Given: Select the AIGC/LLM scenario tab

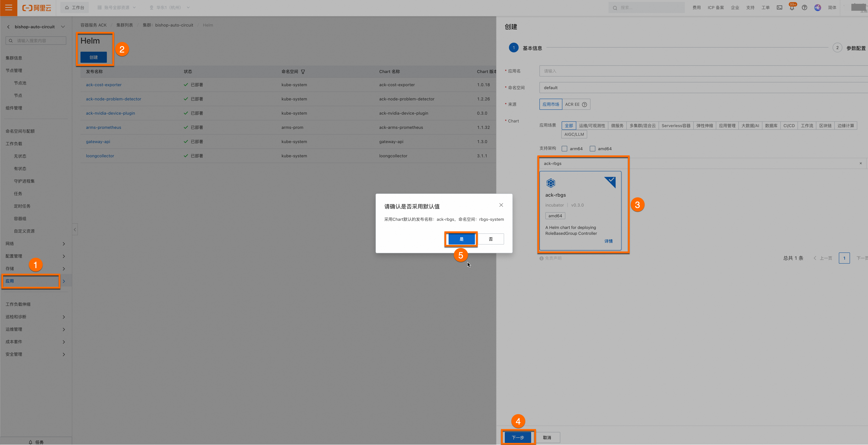Looking at the screenshot, I should (574, 134).
